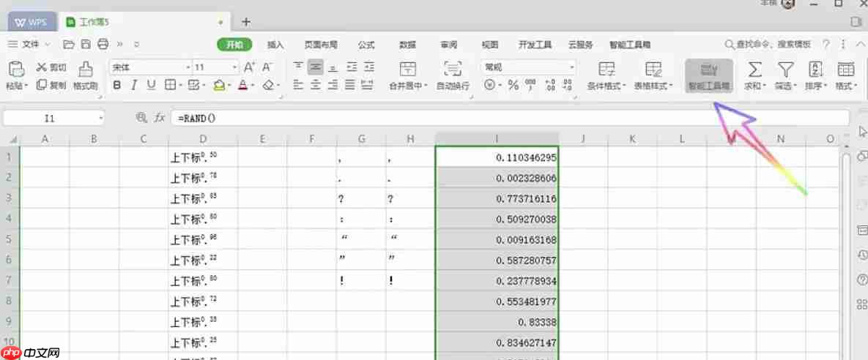Click the Decrease Decimal icon
Image resolution: width=868 pixels, height=360 pixels.
pos(568,85)
